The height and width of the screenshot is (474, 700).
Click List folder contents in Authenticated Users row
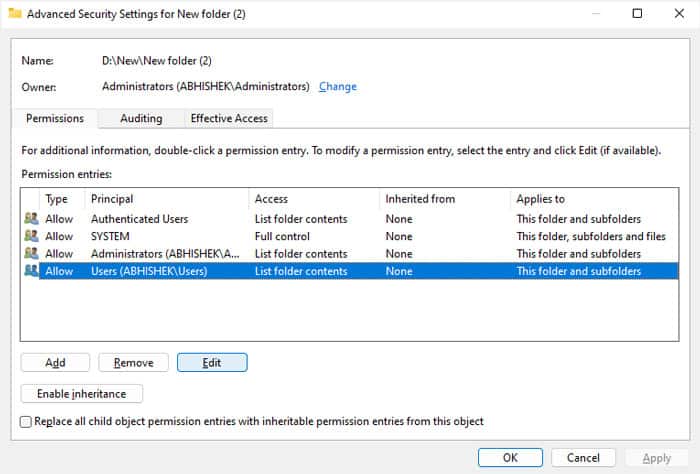click(301, 219)
